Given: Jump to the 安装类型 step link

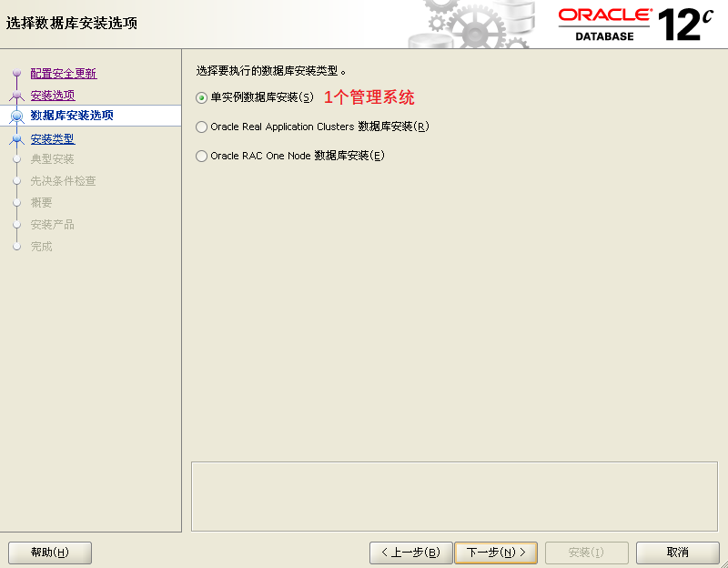Looking at the screenshot, I should 53,139.
